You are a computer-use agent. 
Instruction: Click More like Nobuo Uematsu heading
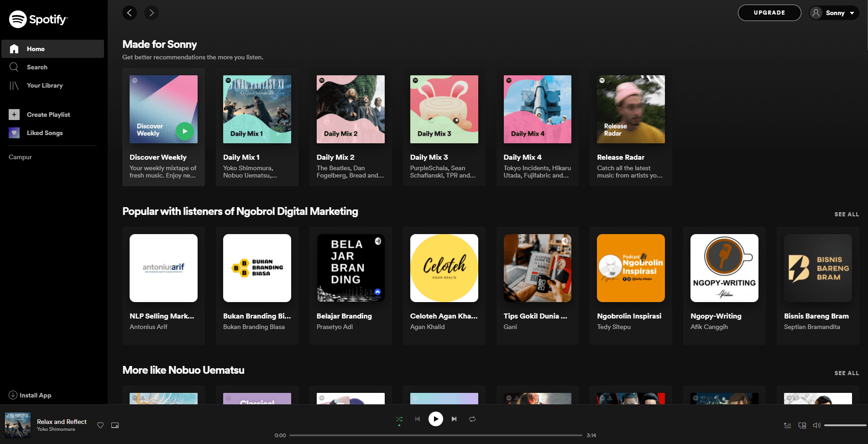pyautogui.click(x=183, y=370)
